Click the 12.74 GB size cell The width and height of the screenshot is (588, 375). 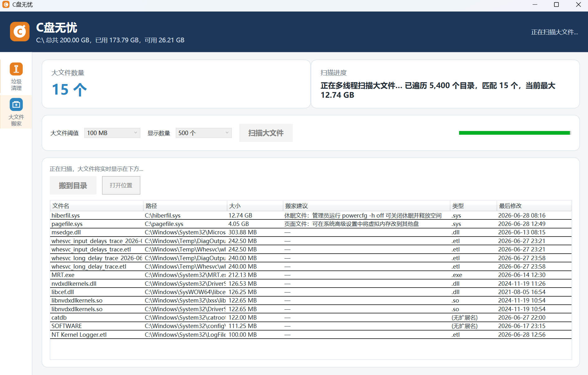[240, 215]
